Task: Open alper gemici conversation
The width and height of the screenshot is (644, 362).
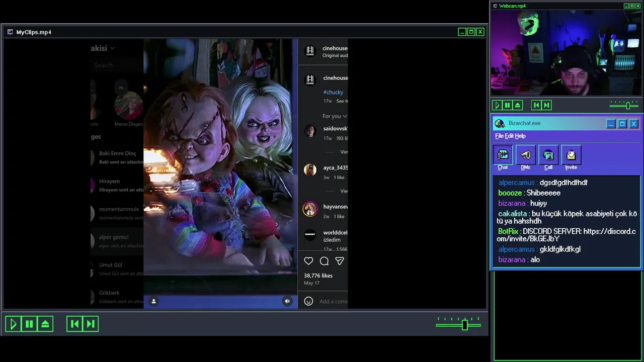Action: pos(117,241)
